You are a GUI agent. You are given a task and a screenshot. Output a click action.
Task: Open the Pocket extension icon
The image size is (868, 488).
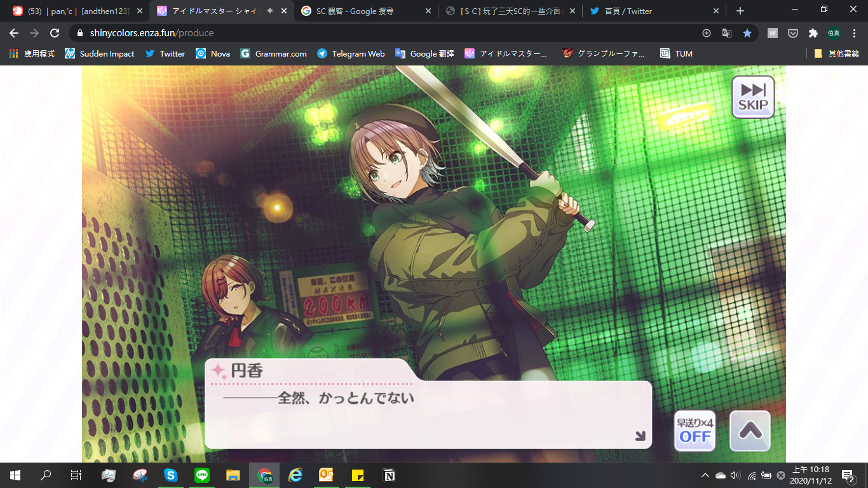[793, 33]
